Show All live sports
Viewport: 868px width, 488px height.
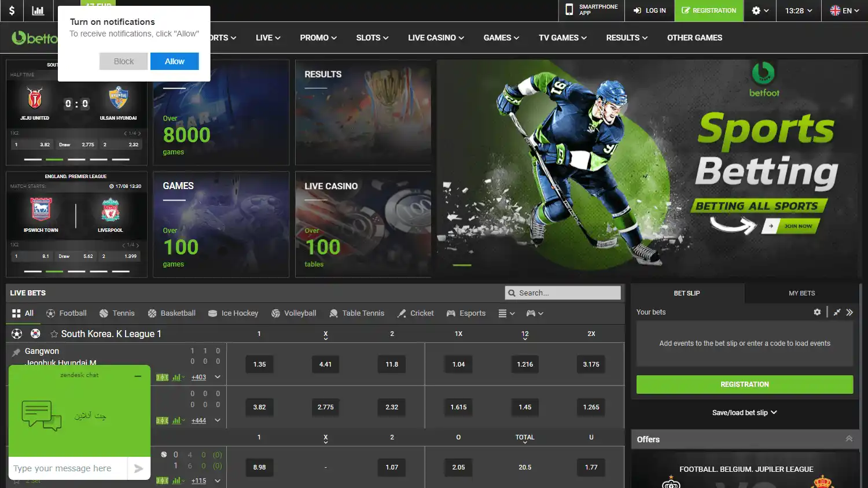(x=23, y=313)
